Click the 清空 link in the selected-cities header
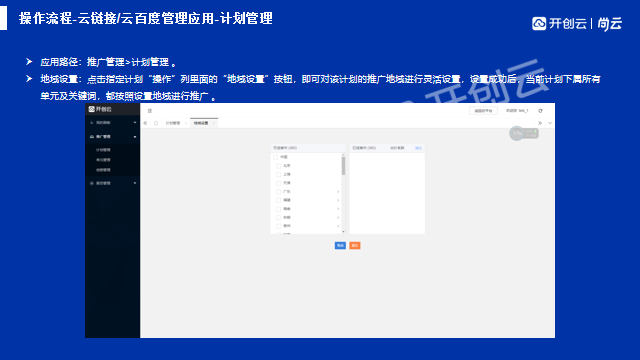Viewport: 640px width, 360px height. [x=418, y=148]
